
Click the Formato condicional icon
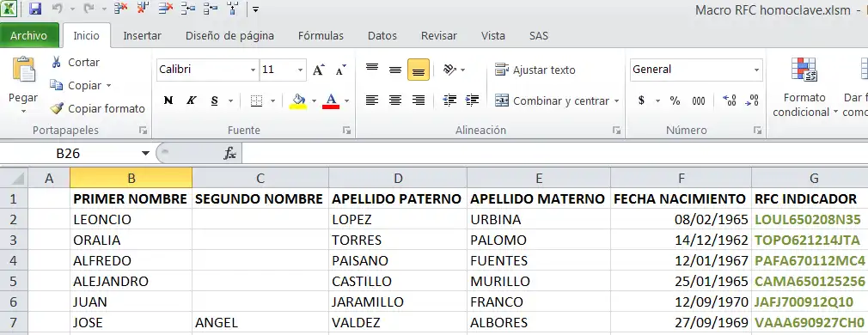tap(804, 70)
